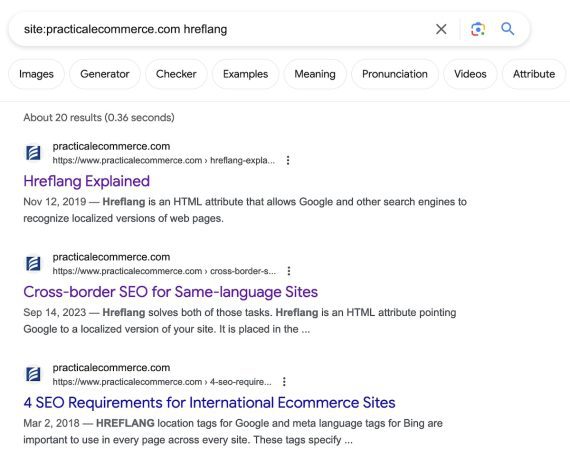Open Google Lens image search icon
This screenshot has width=570, height=467.
pyautogui.click(x=478, y=29)
